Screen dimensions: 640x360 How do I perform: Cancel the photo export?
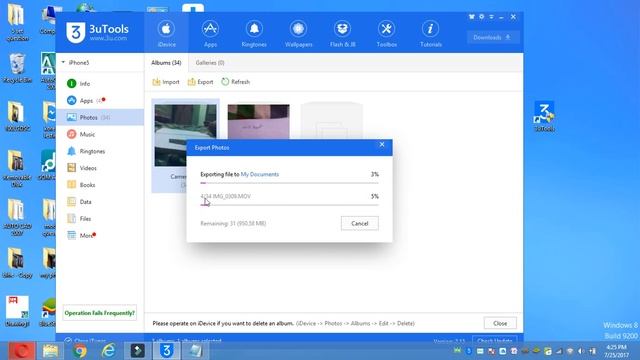[x=360, y=223]
